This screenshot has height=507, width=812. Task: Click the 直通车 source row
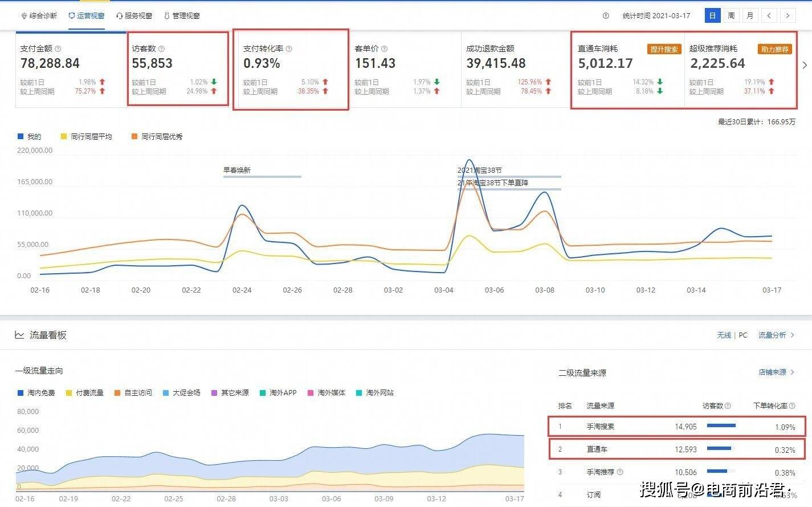[x=677, y=449]
